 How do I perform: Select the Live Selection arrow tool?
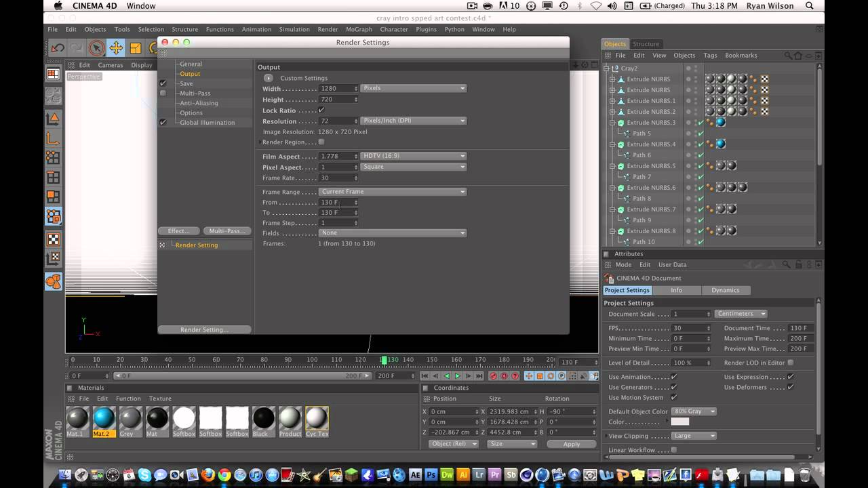96,47
